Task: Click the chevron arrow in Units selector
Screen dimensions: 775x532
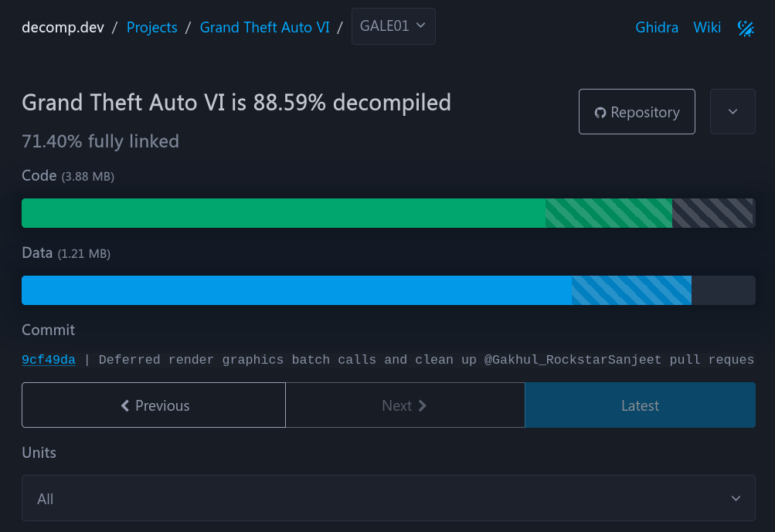Action: point(736,498)
